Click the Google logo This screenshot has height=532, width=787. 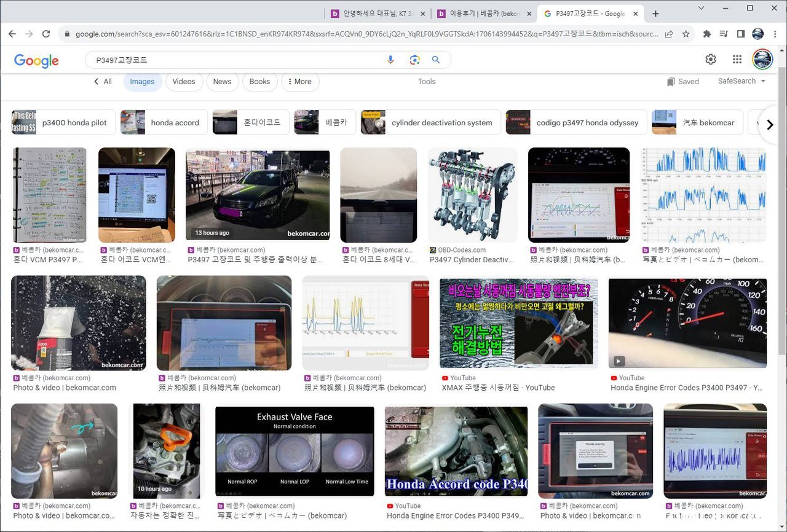tap(36, 60)
